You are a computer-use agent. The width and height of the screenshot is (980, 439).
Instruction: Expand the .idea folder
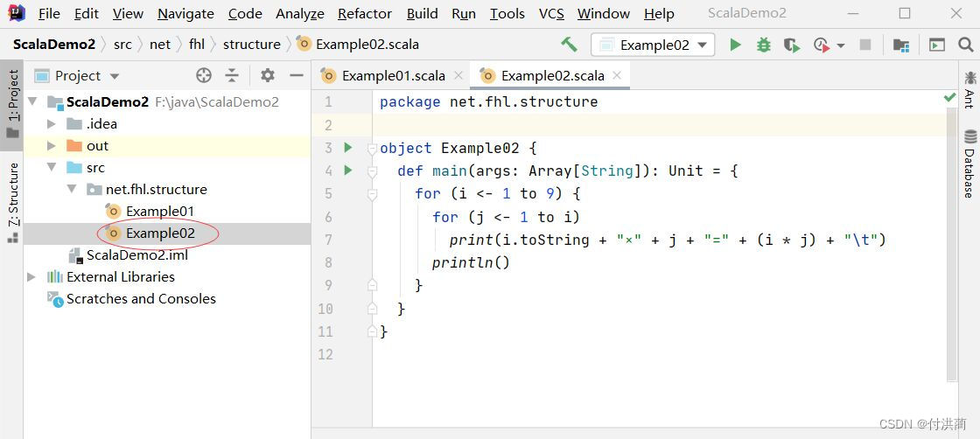click(x=52, y=123)
